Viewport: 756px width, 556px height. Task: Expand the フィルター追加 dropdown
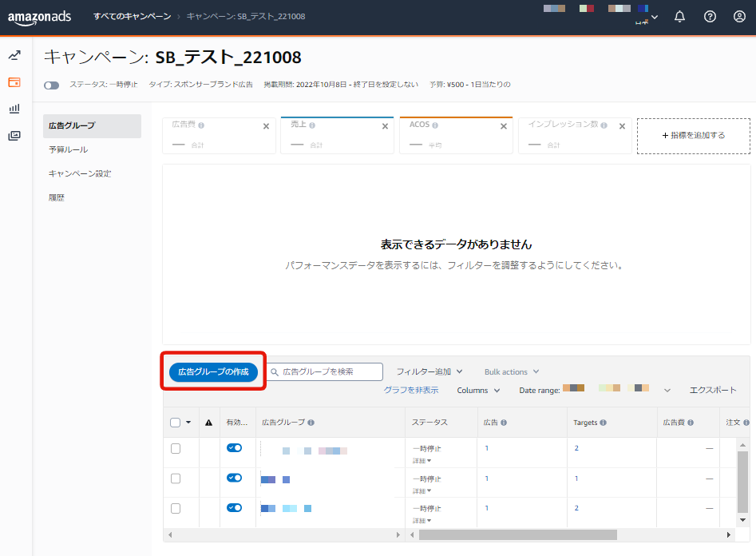point(429,371)
